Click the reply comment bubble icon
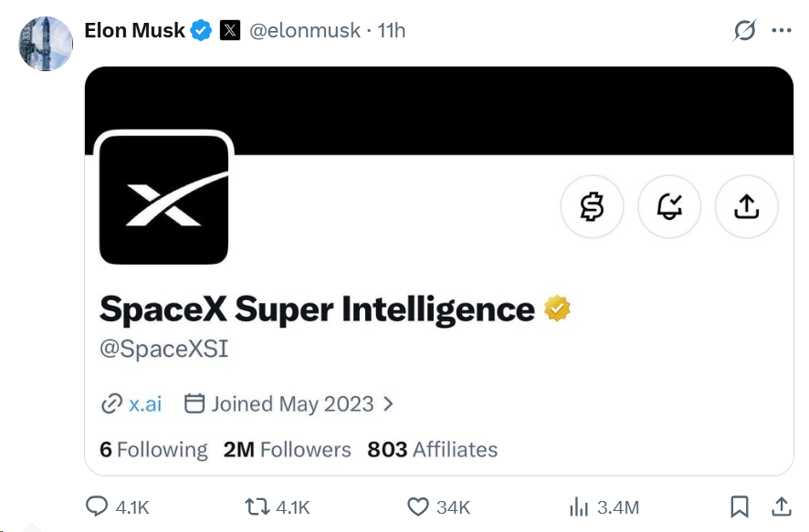809x532 pixels. [x=97, y=506]
